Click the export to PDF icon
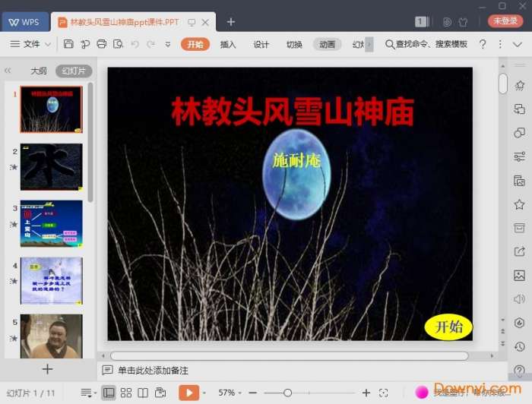Viewport: 532px width, 404px height. [85, 44]
